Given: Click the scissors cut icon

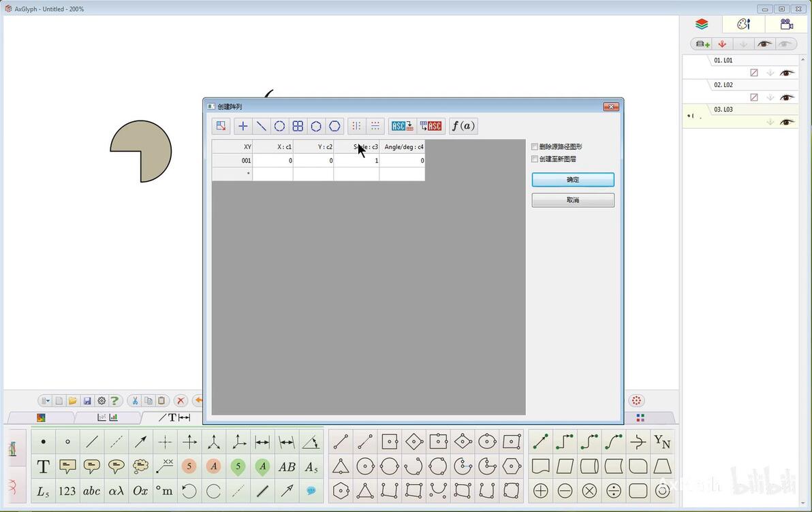Looking at the screenshot, I should pos(135,401).
